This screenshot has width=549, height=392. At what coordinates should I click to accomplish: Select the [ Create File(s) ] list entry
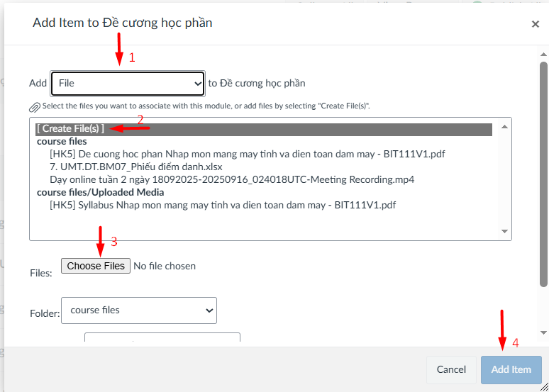[71, 129]
